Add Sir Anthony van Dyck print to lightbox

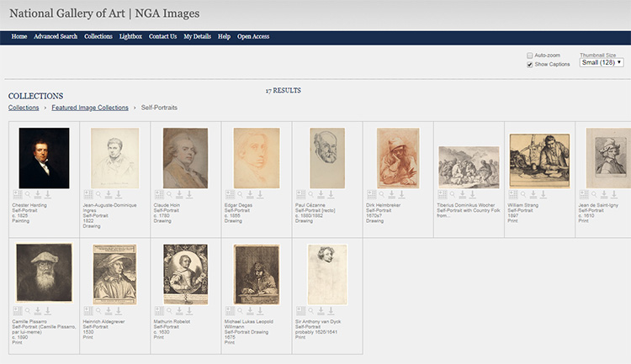[301, 311]
